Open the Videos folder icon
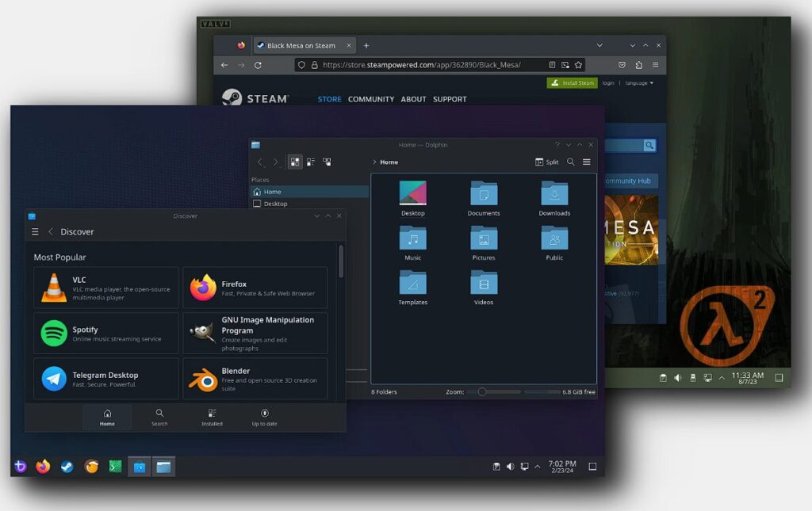 484,287
